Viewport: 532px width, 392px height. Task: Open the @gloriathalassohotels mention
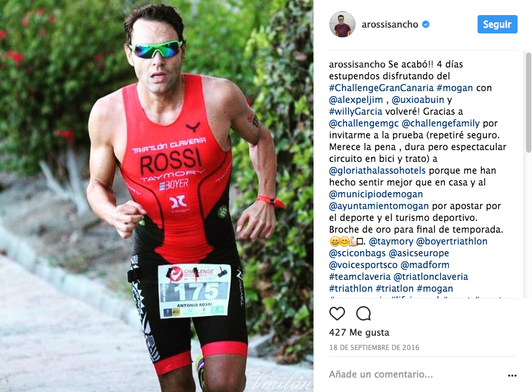[x=377, y=170]
